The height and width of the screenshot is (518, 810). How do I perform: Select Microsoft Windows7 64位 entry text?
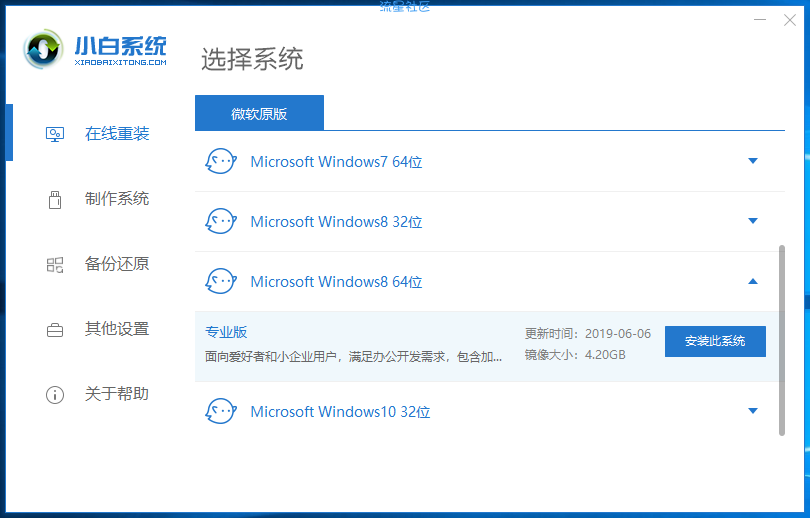point(336,162)
